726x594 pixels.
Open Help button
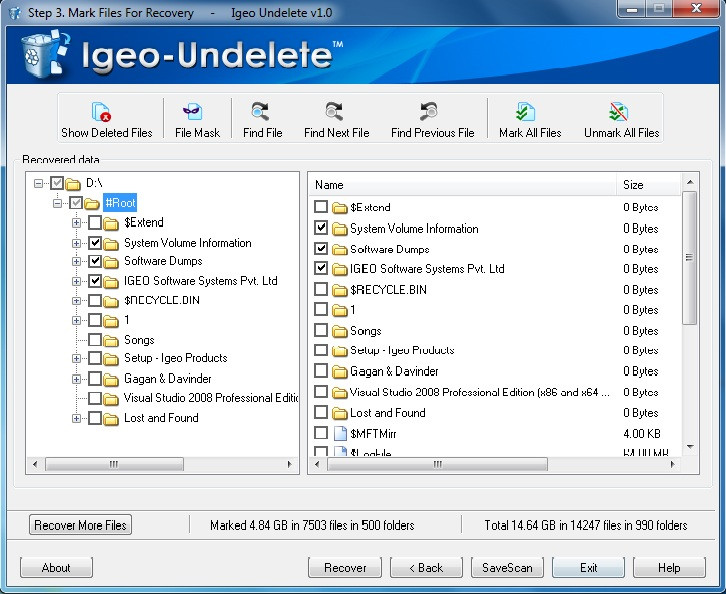coord(669,568)
